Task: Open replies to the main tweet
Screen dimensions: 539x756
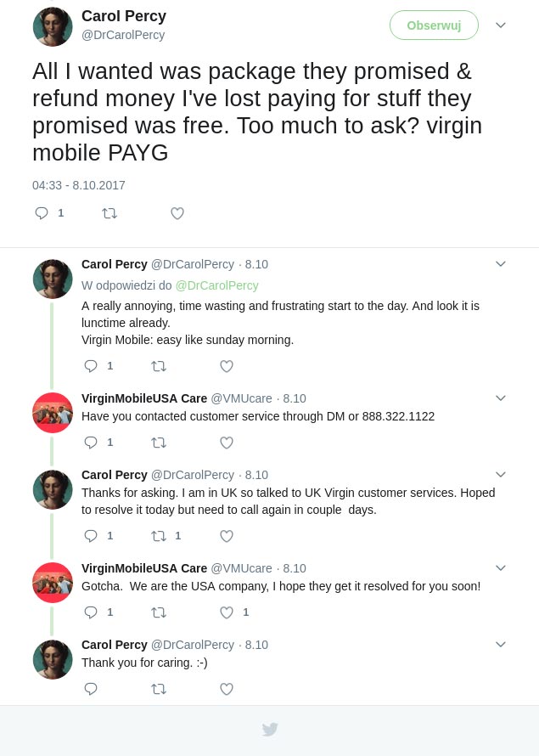Action: [42, 213]
